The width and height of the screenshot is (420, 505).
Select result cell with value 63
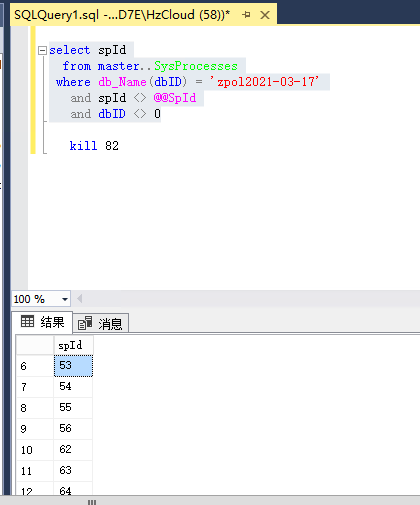[73, 471]
